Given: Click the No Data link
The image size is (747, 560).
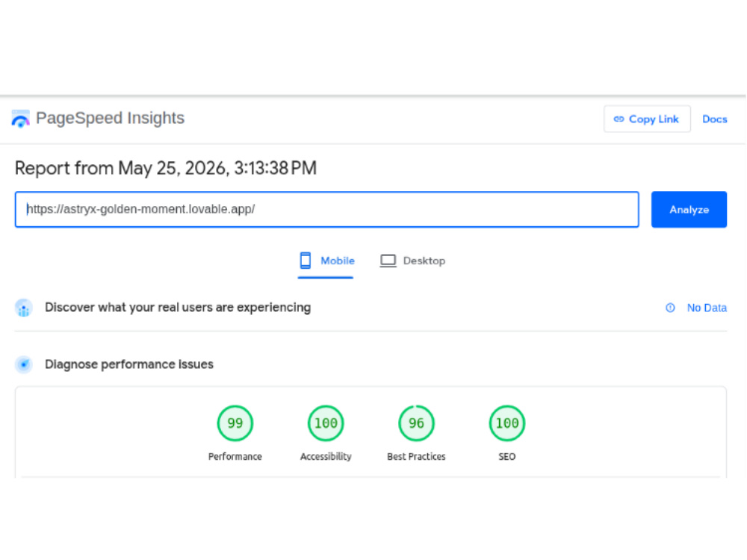Looking at the screenshot, I should coord(707,308).
